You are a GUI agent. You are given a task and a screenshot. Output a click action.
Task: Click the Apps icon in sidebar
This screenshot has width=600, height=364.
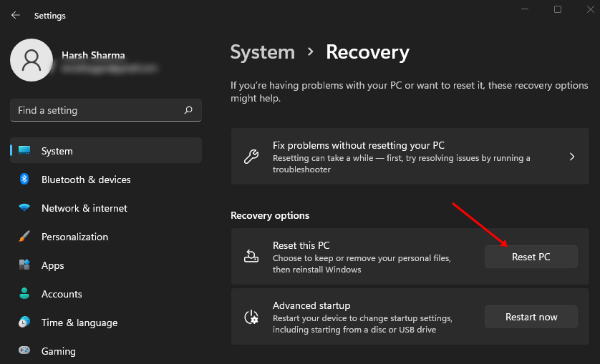pos(24,265)
